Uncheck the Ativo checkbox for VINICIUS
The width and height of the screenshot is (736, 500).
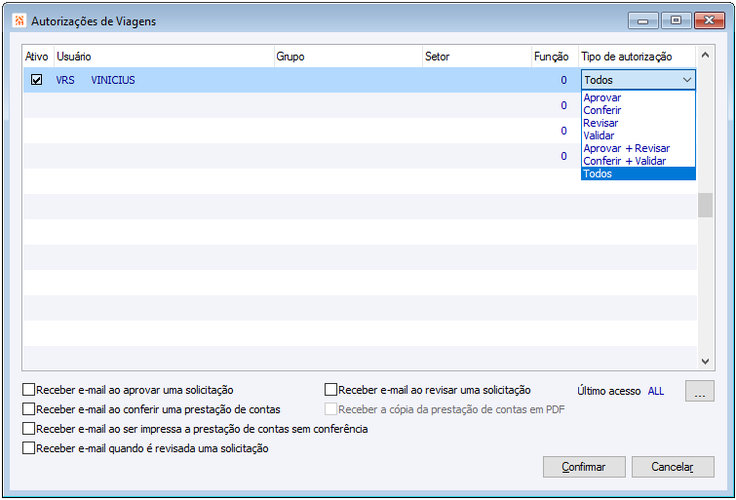pos(36,80)
